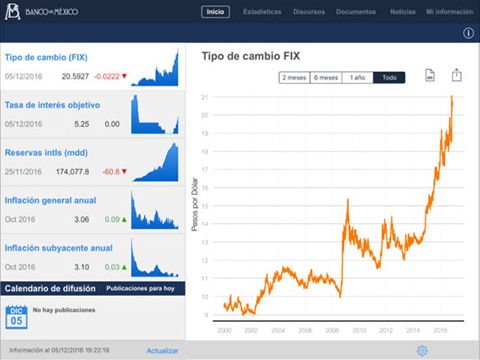
Task: Select the Todo range
Action: (x=389, y=77)
